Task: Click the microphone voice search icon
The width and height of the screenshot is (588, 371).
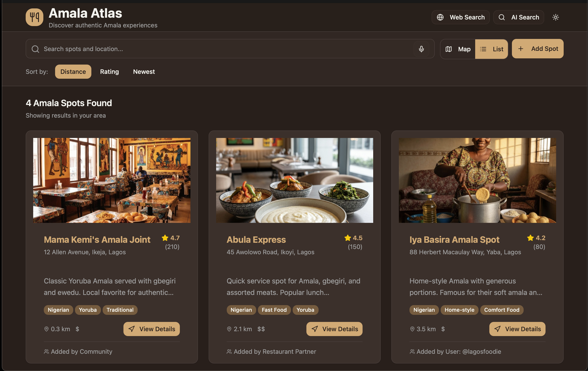Action: click(x=421, y=49)
